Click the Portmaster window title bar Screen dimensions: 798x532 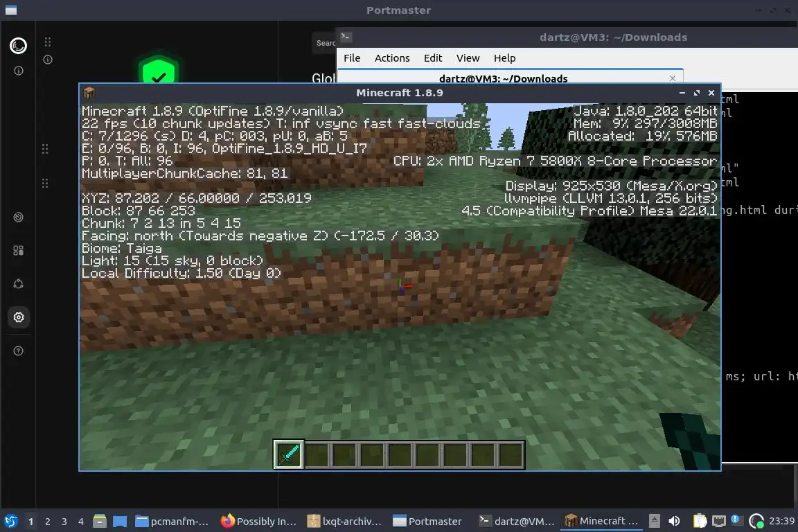point(398,10)
